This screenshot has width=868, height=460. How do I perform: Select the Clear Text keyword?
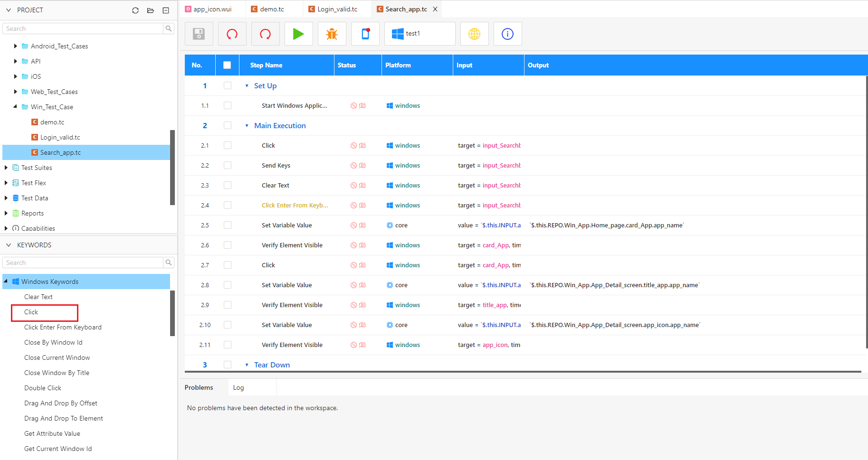point(38,297)
